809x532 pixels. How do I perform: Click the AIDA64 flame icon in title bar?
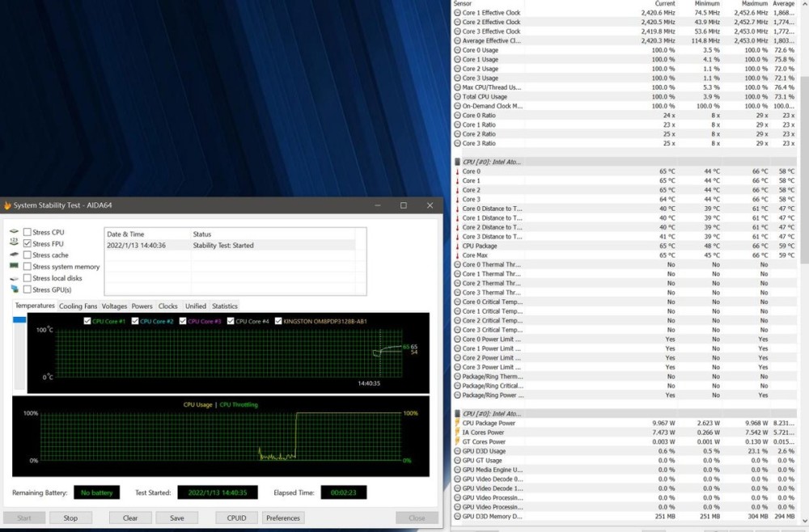(8, 205)
